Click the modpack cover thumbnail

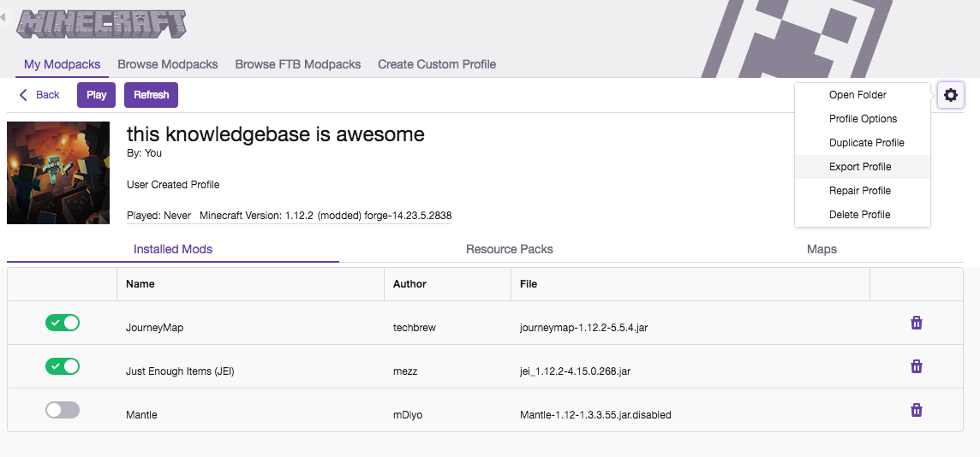[x=58, y=173]
